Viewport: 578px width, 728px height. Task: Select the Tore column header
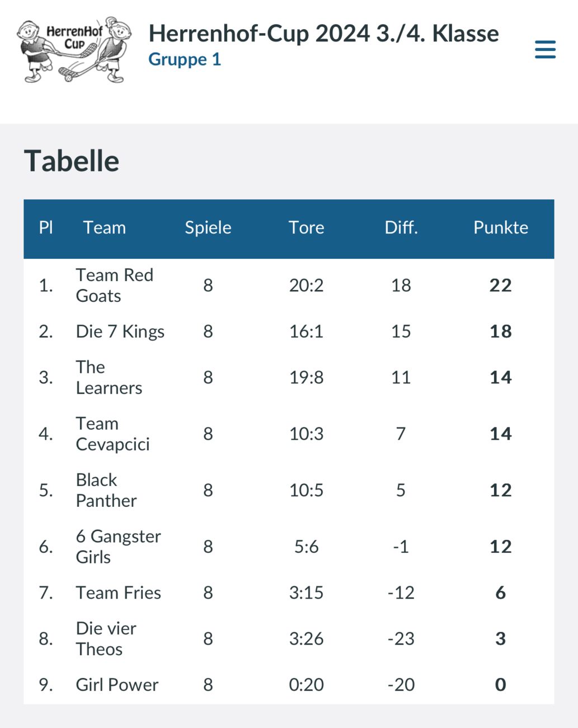pos(306,228)
